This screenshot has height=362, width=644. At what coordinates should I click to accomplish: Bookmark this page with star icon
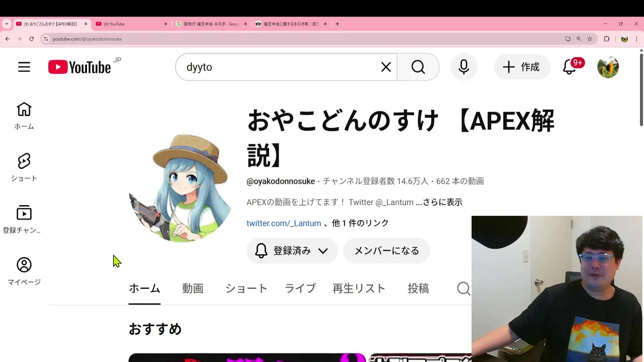pos(590,39)
